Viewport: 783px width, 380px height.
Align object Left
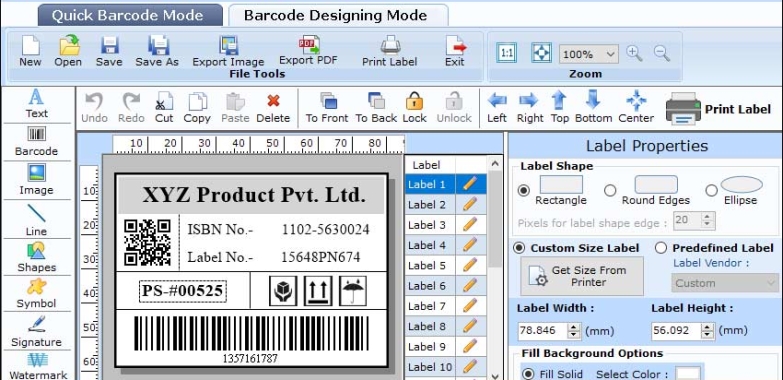pyautogui.click(x=497, y=108)
